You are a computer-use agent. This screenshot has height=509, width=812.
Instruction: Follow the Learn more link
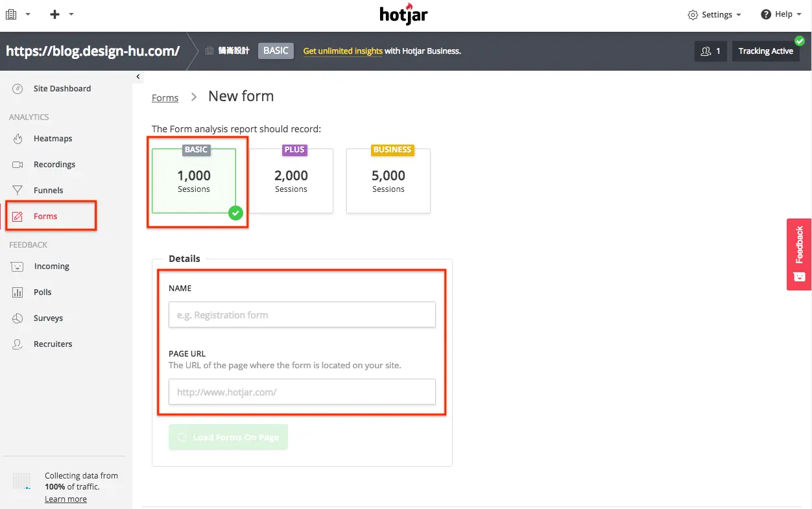coord(66,499)
